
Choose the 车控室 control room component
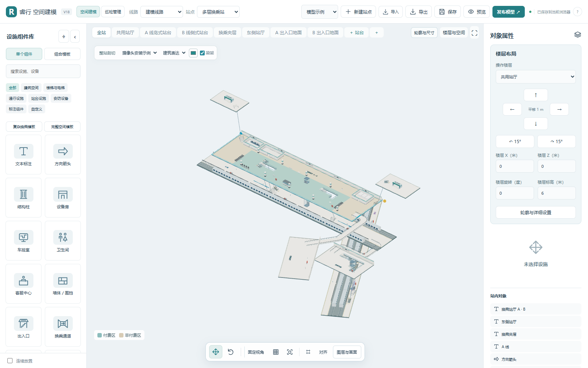coord(24,241)
